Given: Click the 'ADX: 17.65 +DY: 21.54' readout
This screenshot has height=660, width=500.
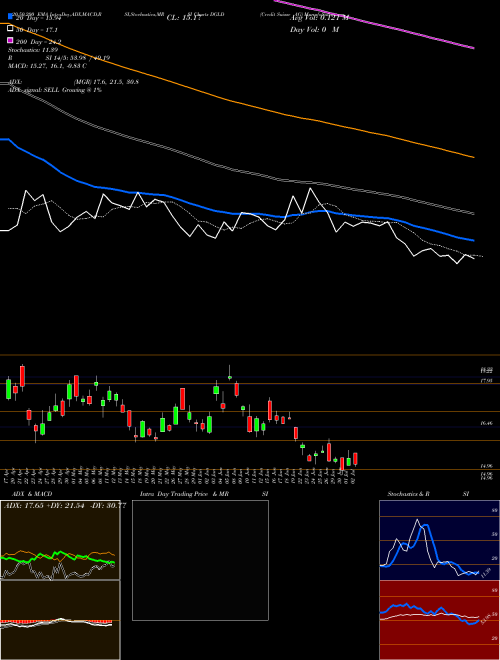Looking at the screenshot, I should point(65,506).
